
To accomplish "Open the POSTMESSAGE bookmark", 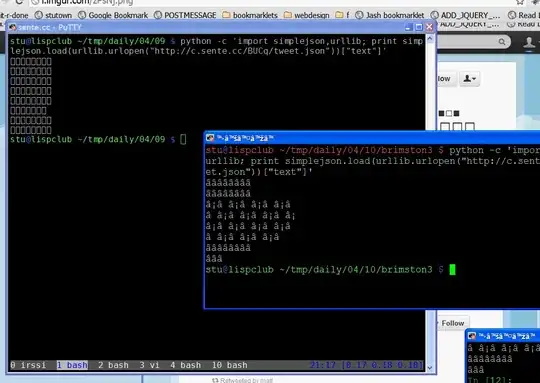I will [185, 15].
